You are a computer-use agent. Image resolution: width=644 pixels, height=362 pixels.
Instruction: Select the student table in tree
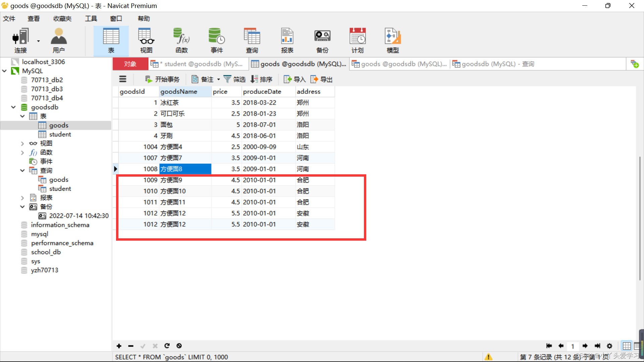coord(60,134)
